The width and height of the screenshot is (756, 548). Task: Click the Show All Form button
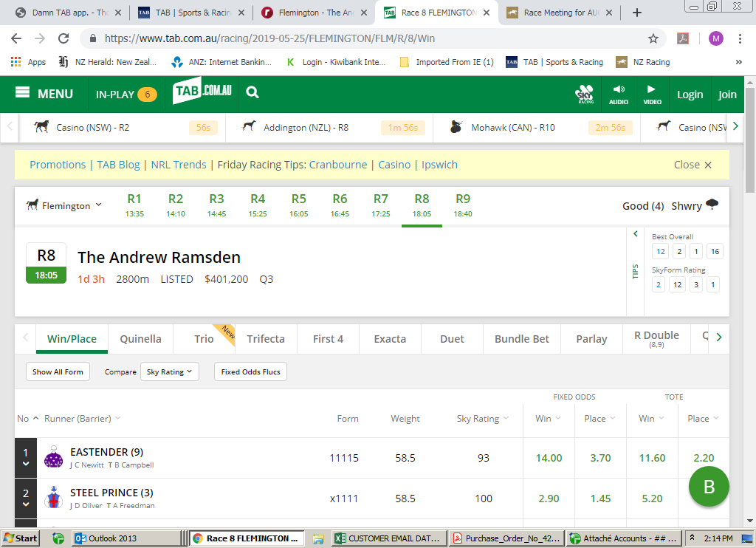[x=58, y=372]
